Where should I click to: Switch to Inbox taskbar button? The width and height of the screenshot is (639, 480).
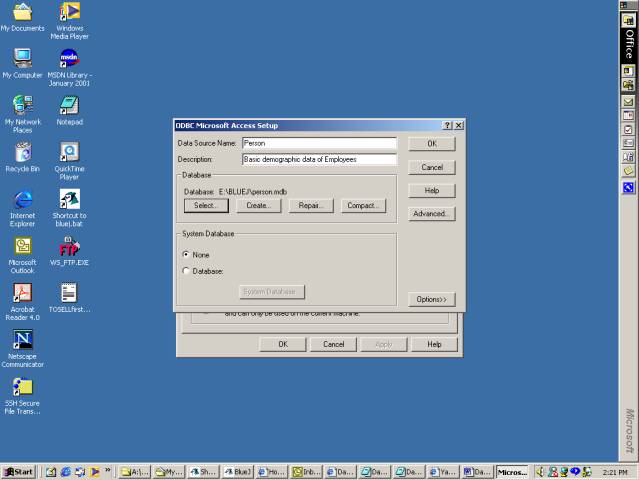point(306,472)
